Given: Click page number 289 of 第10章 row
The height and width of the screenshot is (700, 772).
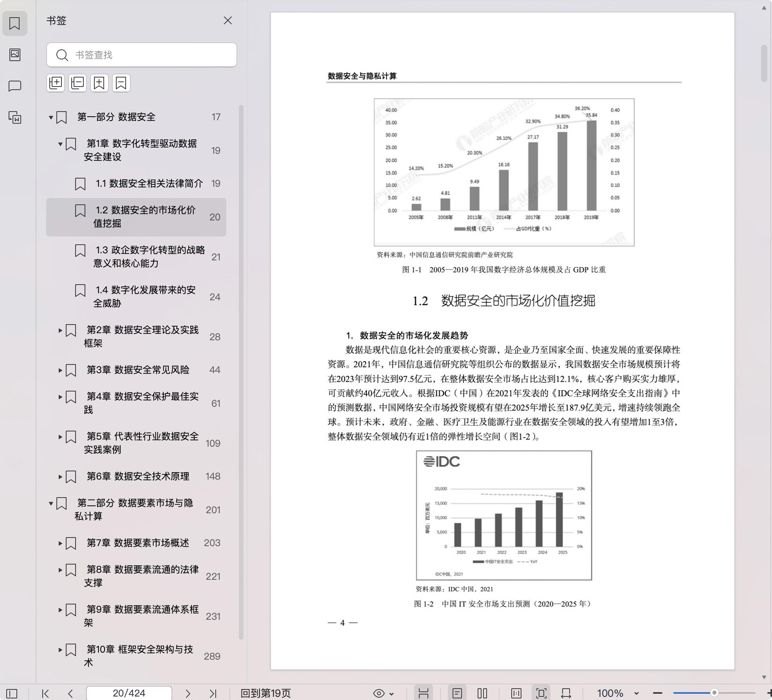Looking at the screenshot, I should click(x=212, y=656).
